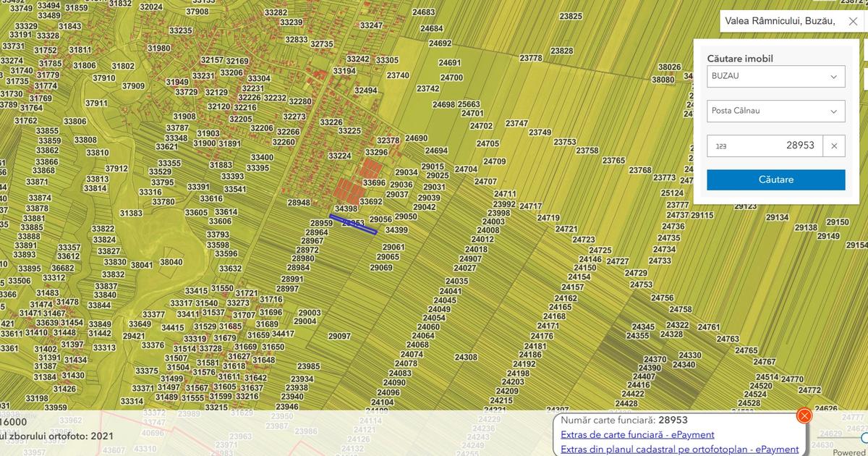868x456 pixels.
Task: Close the land registry info popup
Action: 804,415
